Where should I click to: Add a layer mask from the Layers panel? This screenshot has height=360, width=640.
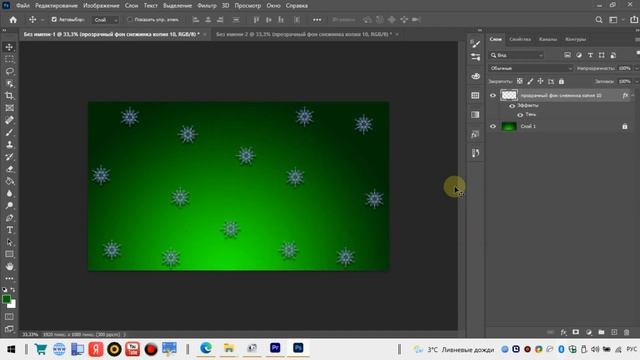576,332
